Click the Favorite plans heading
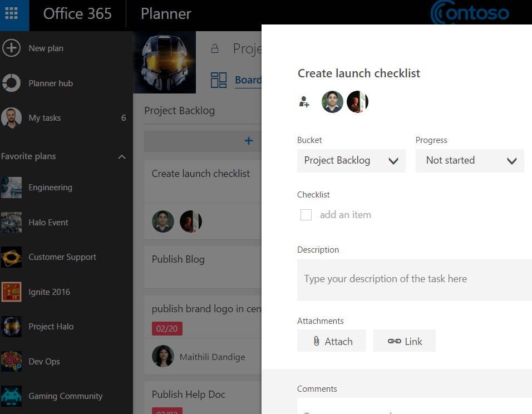Image resolution: width=532 pixels, height=414 pixels. tap(28, 156)
